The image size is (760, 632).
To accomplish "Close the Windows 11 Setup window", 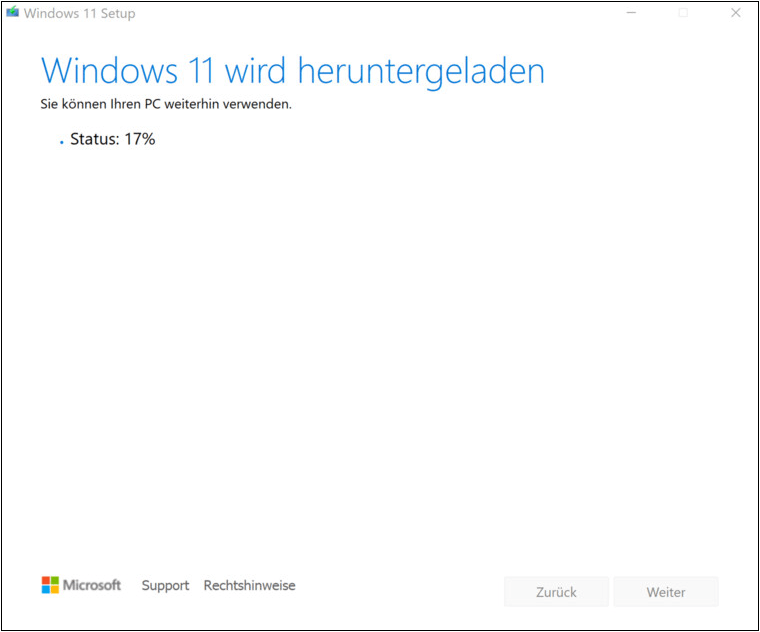I will coord(736,13).
